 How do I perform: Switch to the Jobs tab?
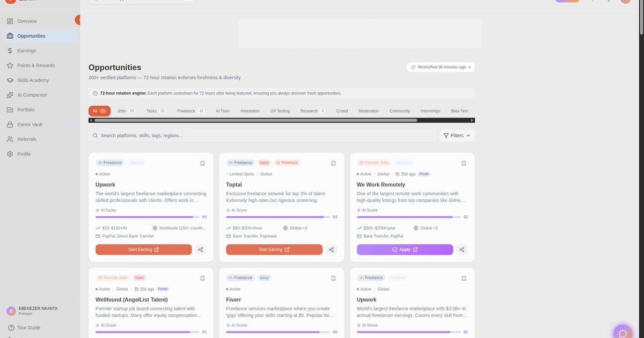(x=126, y=111)
